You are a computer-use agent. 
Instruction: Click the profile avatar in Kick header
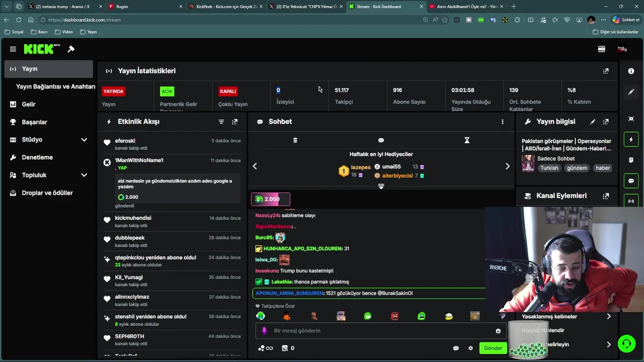(x=622, y=49)
